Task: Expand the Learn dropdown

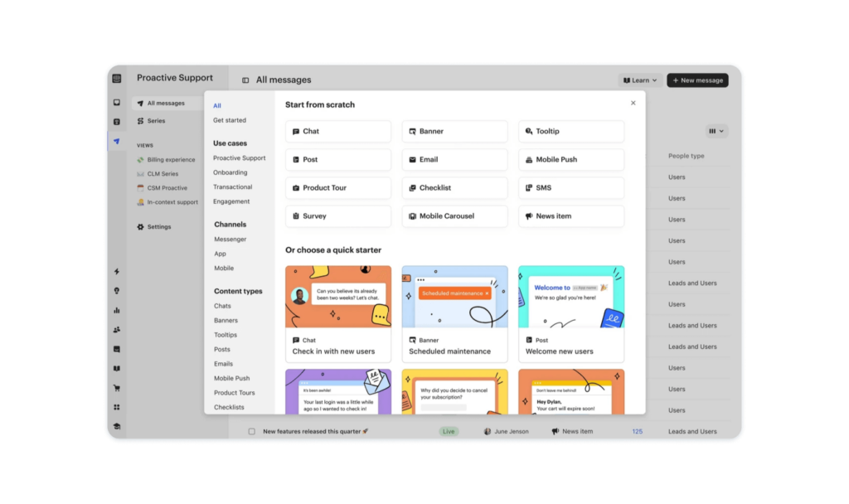Action: (x=640, y=80)
